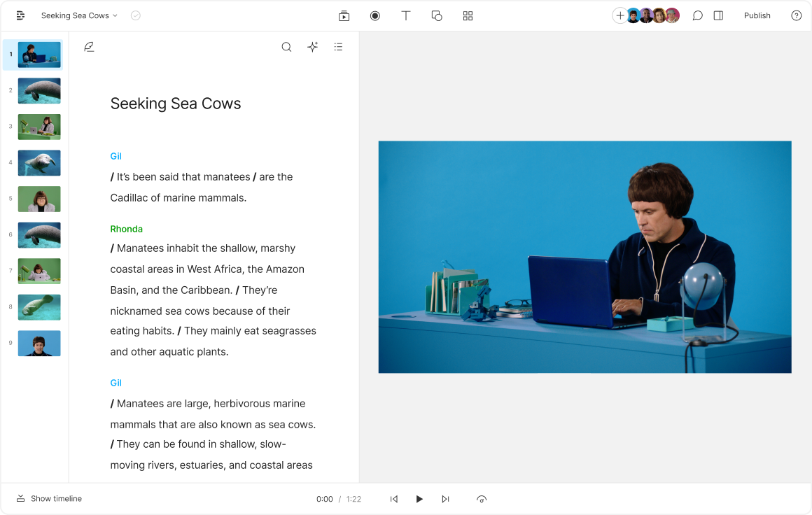The width and height of the screenshot is (812, 515).
Task: Open the clip/media library icon
Action: (344, 15)
